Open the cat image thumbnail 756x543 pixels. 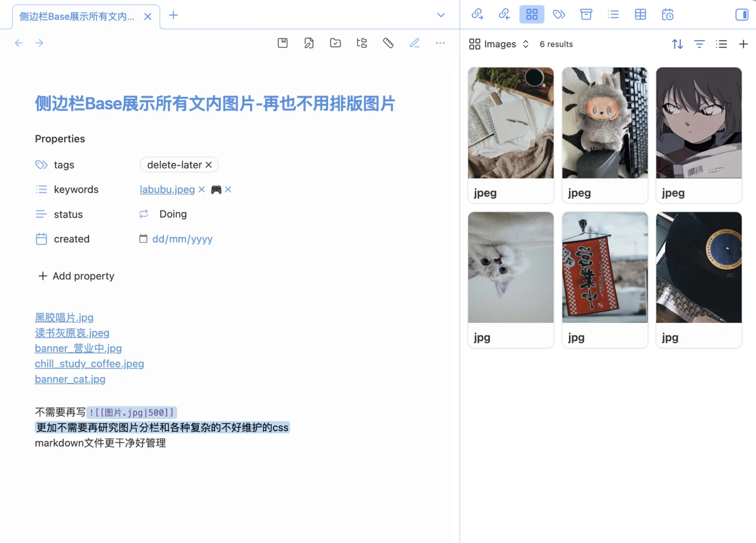click(510, 267)
